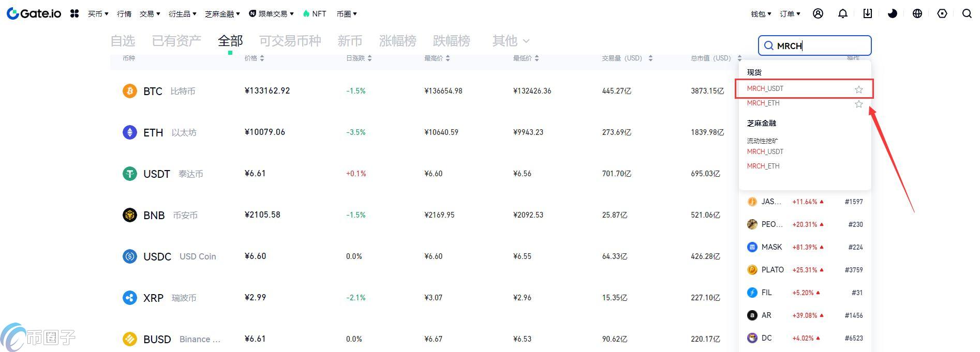Switch to the 已有资产 tab

click(x=176, y=41)
